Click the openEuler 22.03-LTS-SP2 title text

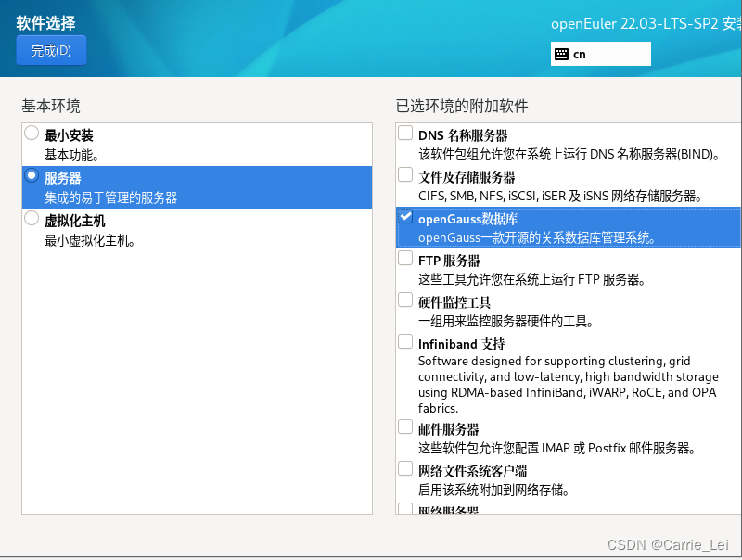tap(646, 24)
